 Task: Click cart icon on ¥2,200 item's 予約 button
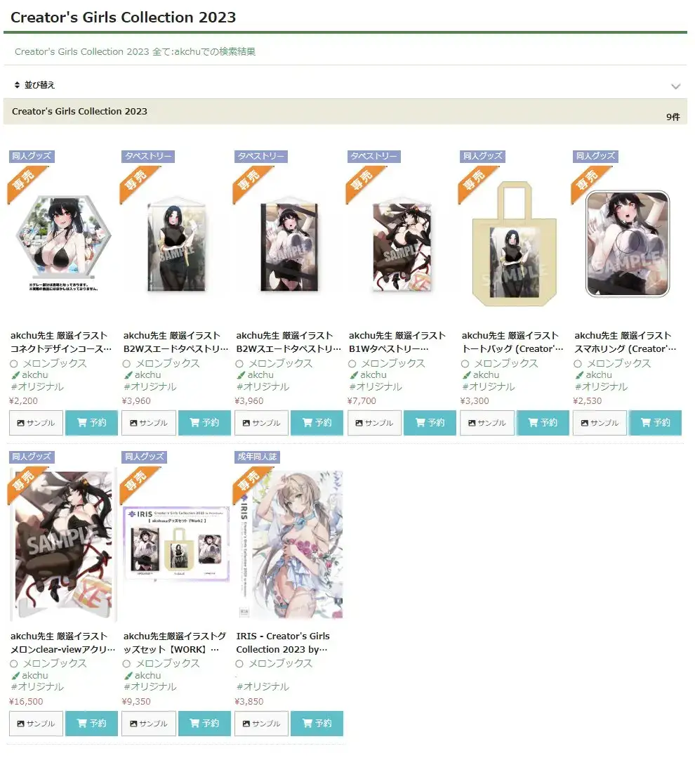pos(82,422)
